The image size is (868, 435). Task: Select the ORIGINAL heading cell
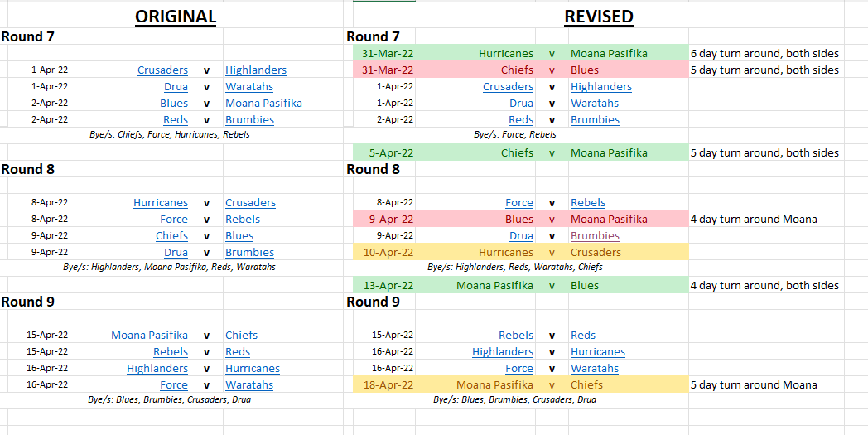coord(176,17)
